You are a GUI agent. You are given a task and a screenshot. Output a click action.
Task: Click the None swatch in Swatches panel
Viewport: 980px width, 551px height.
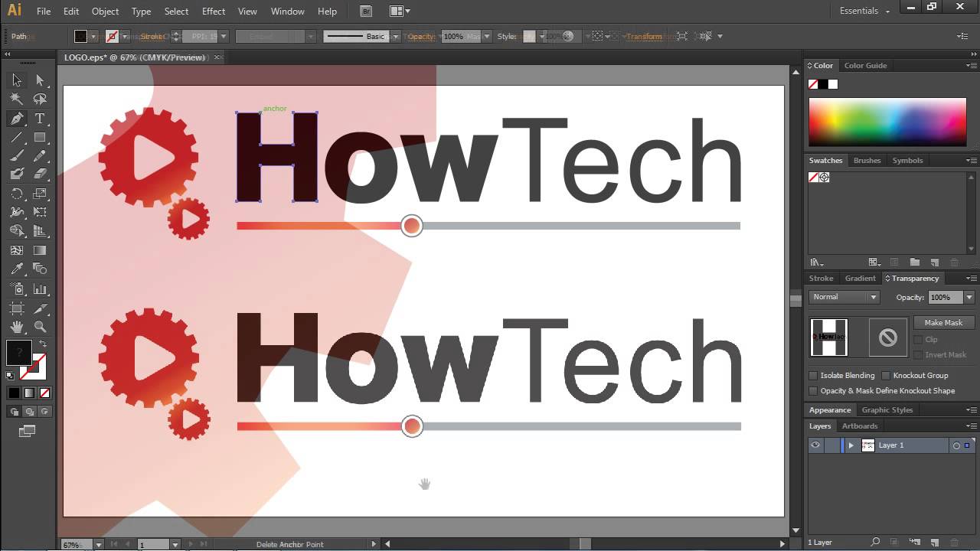click(814, 178)
